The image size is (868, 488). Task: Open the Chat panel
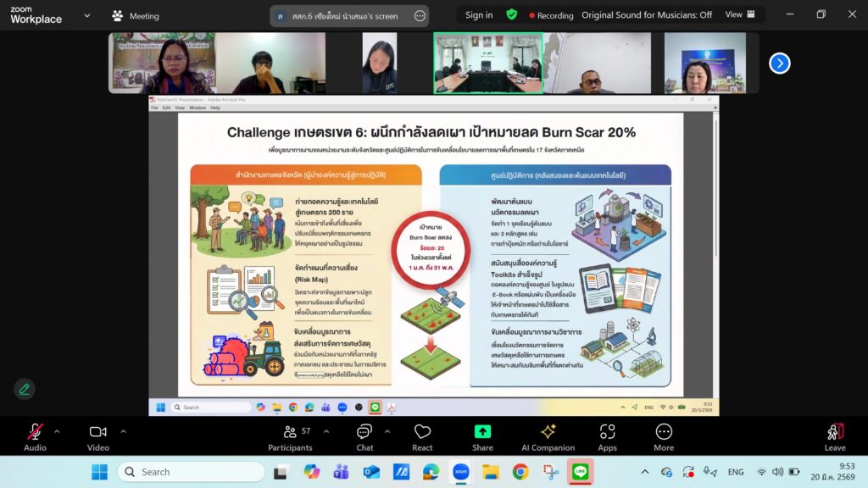pos(364,433)
